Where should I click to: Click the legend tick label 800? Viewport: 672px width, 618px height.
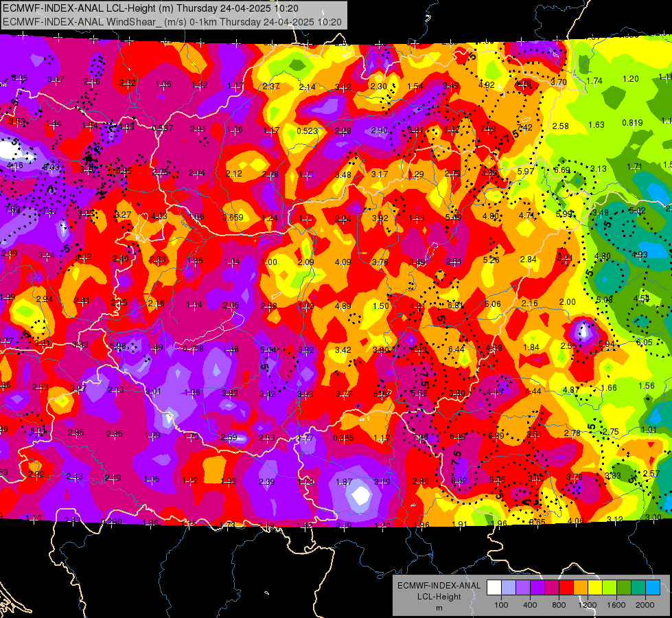tap(559, 605)
